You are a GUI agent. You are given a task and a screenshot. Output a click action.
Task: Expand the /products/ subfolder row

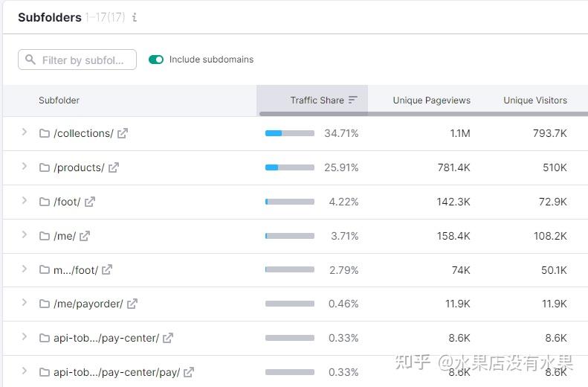(x=24, y=167)
